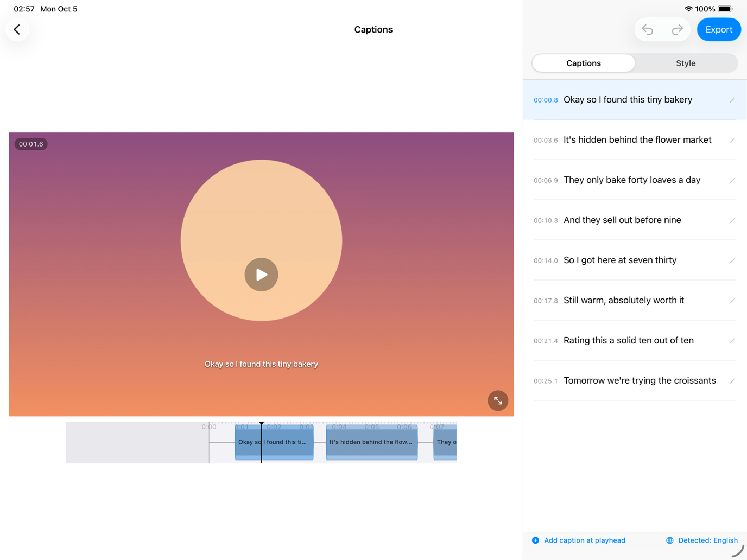Expand the video preview to fullscreen
Image resolution: width=747 pixels, height=560 pixels.
tap(498, 401)
